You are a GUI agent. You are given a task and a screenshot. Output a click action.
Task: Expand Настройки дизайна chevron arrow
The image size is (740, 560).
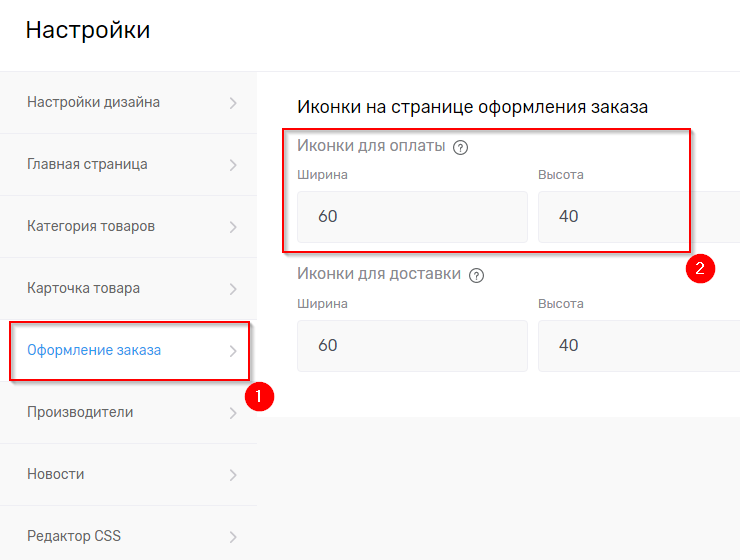point(233,102)
